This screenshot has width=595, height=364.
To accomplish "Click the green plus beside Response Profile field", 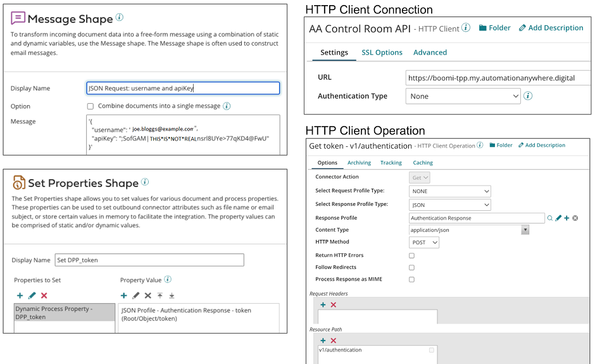I will tap(567, 218).
